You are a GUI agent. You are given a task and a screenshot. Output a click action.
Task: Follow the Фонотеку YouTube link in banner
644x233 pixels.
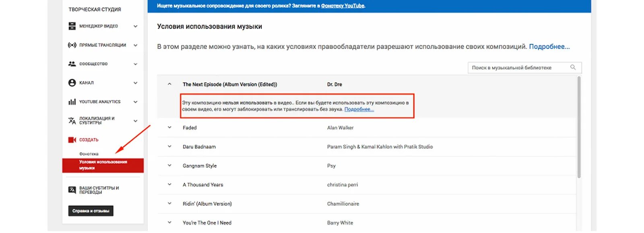click(343, 6)
